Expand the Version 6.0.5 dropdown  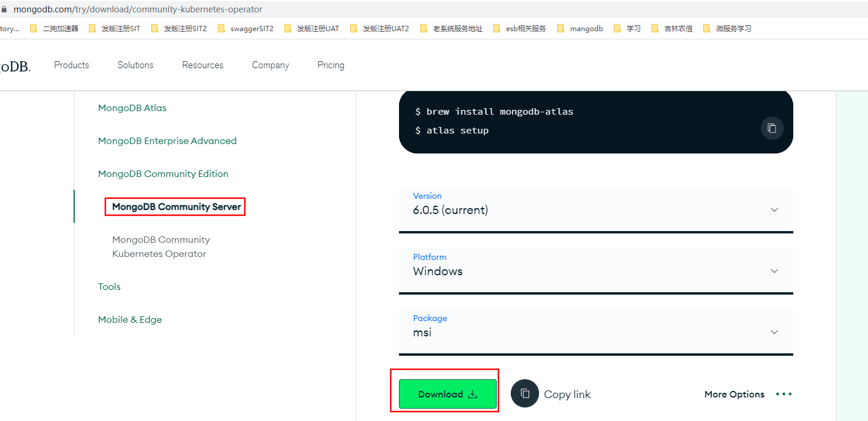[x=596, y=209]
